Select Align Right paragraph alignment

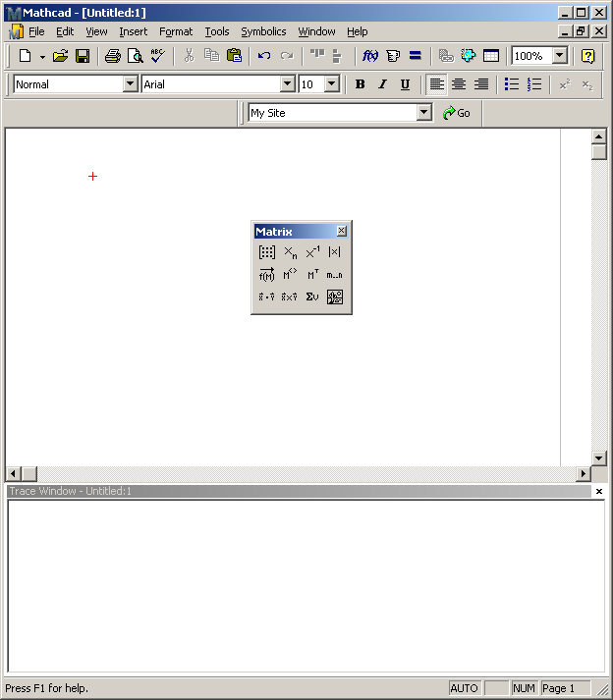[480, 84]
